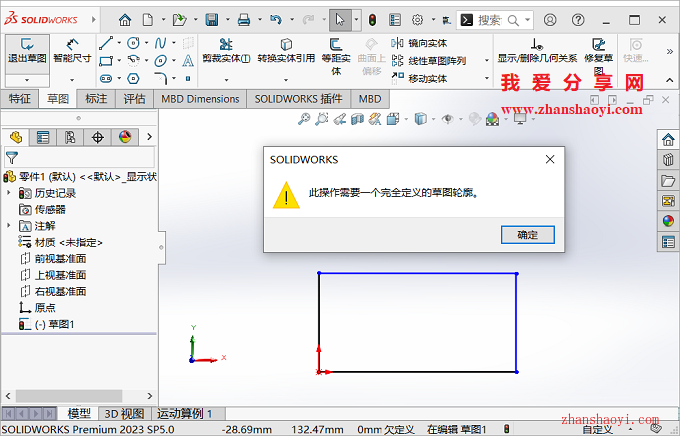Image resolution: width=680 pixels, height=436 pixels.
Task: Switch to the MBD tab
Action: tap(369, 99)
